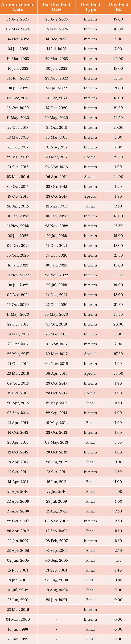Image resolution: width=131 pixels, height=644 pixels.
Task: Click the 14 Aug, 2024 announcement date cell
Action: 18,19
